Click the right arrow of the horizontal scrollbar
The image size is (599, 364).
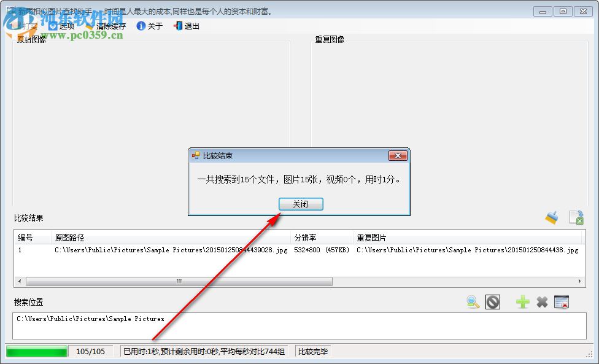[579, 281]
